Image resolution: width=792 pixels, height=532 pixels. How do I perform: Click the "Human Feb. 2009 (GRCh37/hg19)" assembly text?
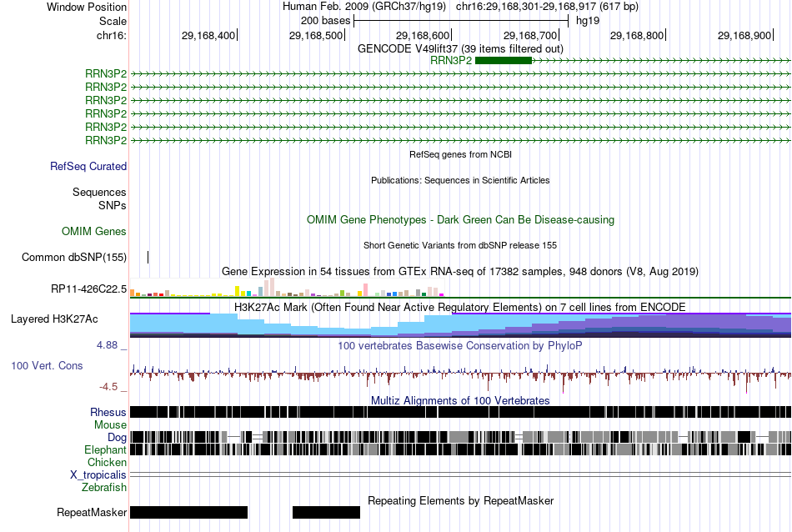click(364, 7)
